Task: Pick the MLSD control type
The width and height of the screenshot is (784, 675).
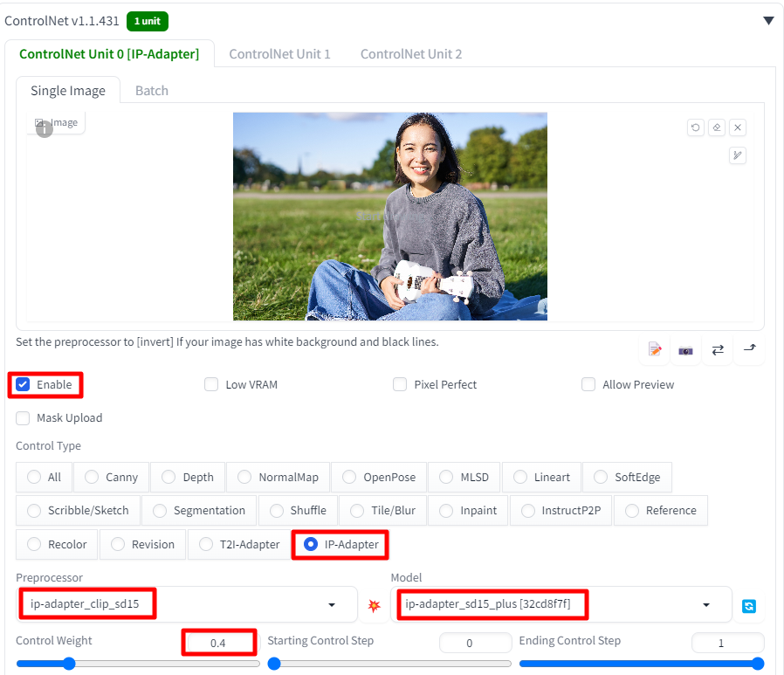Action: [464, 477]
